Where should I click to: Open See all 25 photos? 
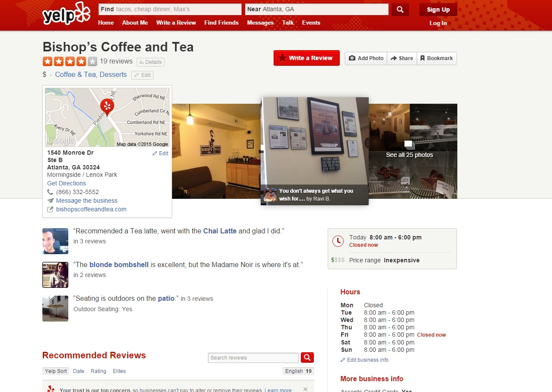(x=409, y=155)
